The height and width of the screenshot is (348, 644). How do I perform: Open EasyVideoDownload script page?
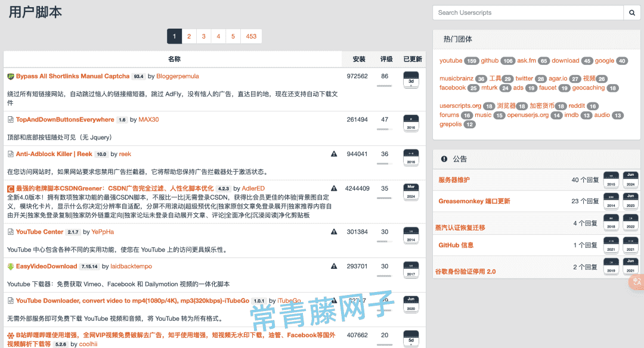tap(47, 266)
